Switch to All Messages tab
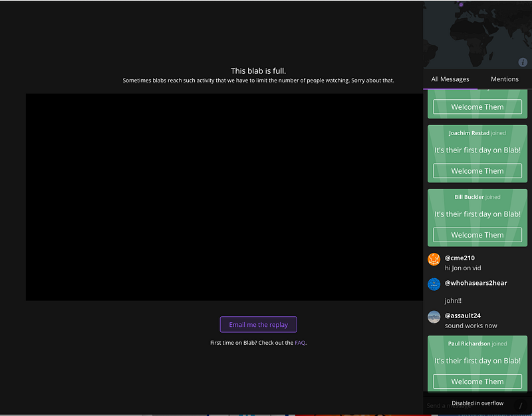 450,79
